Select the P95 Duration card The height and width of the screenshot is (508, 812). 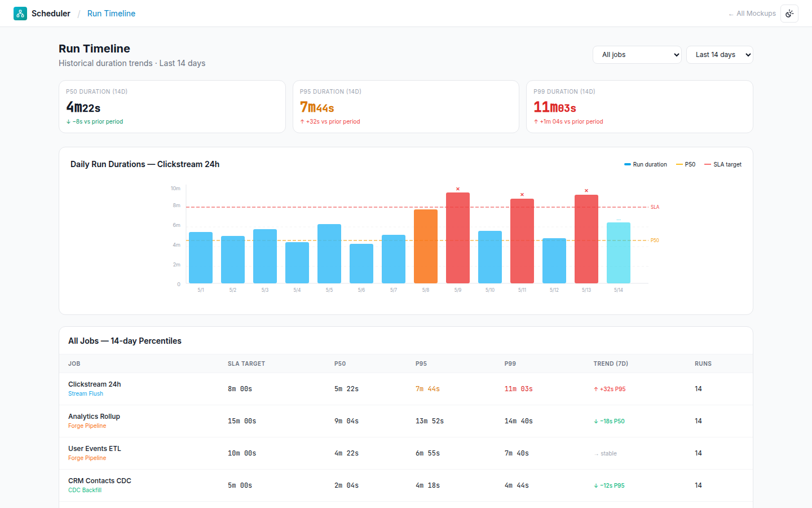click(x=406, y=107)
